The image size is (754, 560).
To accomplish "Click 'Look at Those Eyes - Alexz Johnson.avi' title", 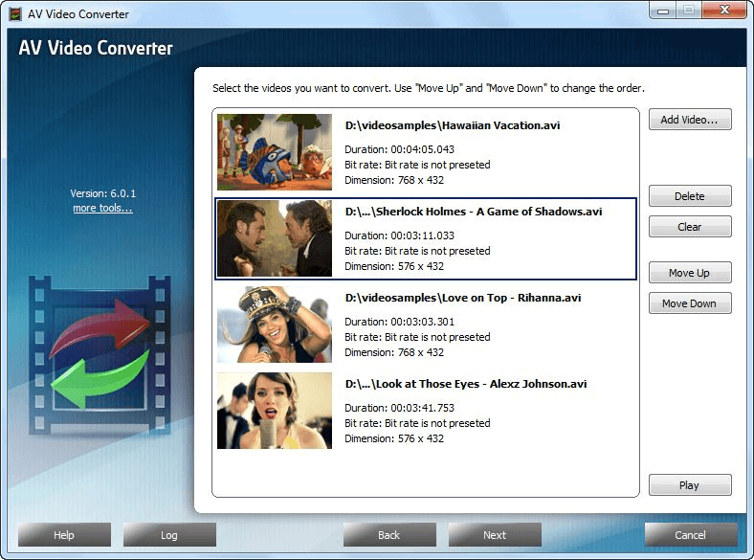I will 481,384.
